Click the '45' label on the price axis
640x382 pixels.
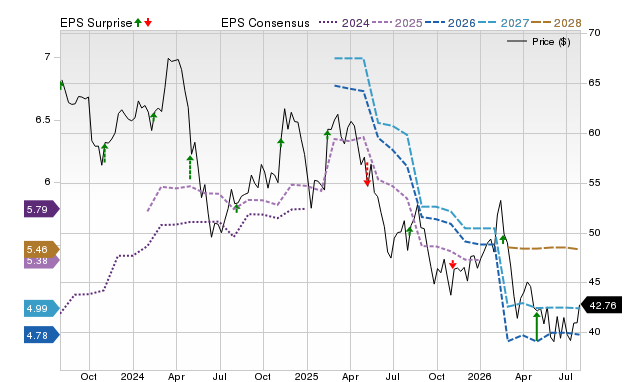595,282
